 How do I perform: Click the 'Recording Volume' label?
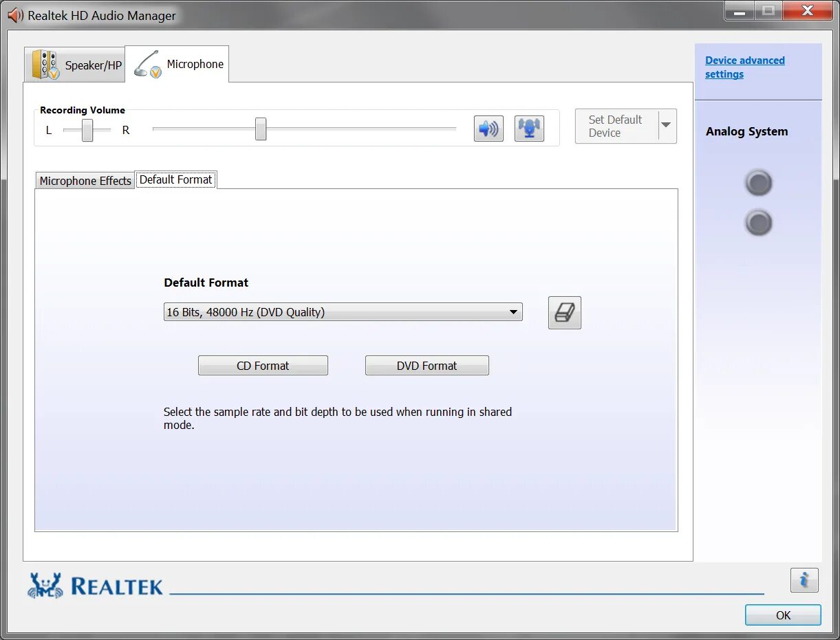[x=83, y=110]
